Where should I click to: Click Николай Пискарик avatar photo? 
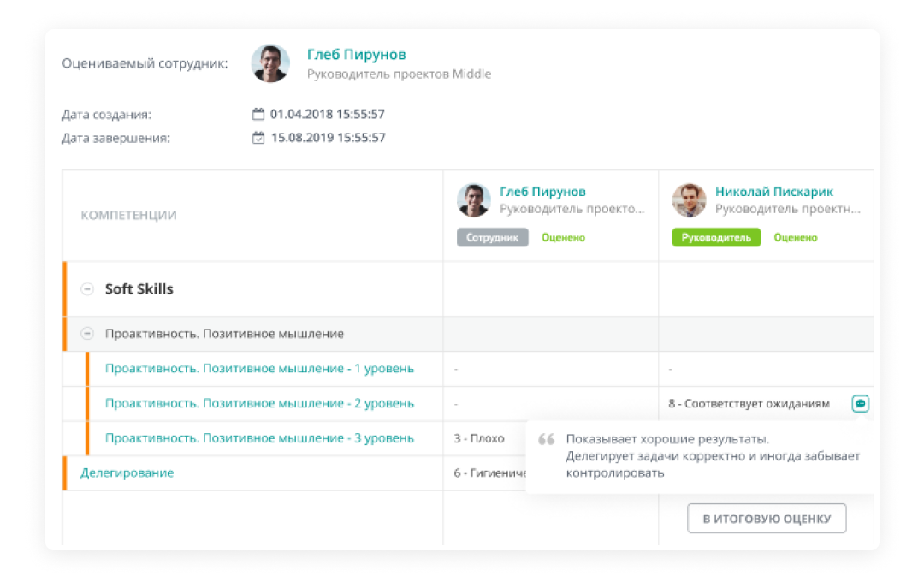click(x=689, y=200)
